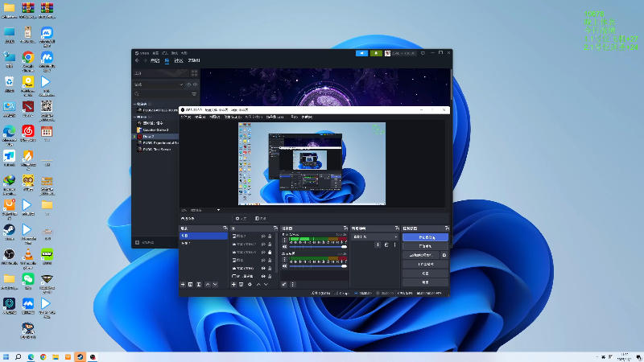Click the OBS Studio taskbar icon

pyautogui.click(x=93, y=356)
